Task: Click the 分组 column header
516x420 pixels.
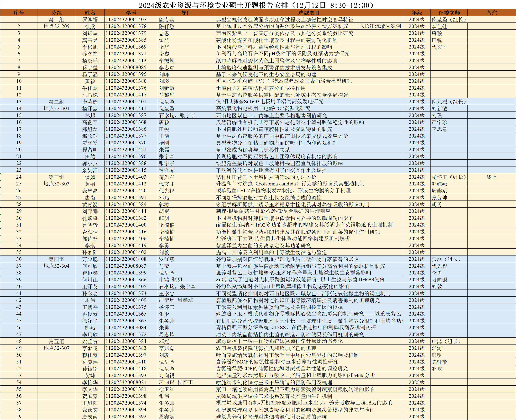Action: click(x=56, y=13)
